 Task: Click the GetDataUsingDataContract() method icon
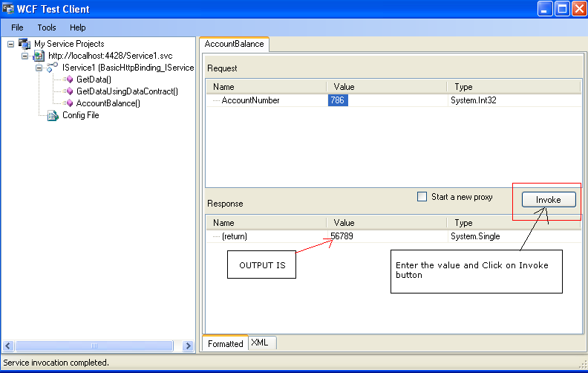[69, 91]
